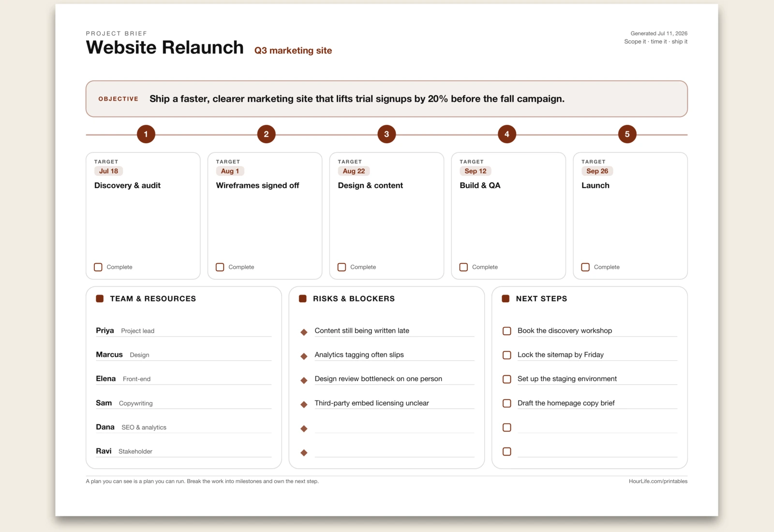Click the Scope it time it ship it tagline

coord(655,42)
